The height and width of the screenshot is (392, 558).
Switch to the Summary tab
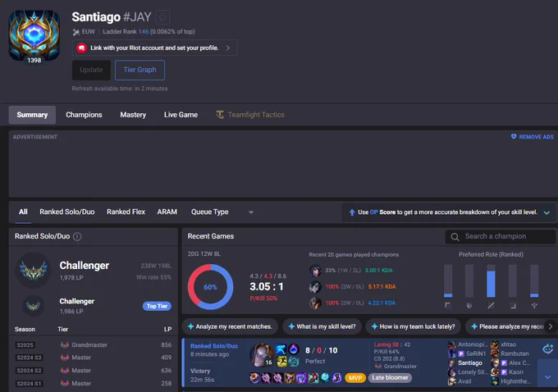[x=32, y=115]
